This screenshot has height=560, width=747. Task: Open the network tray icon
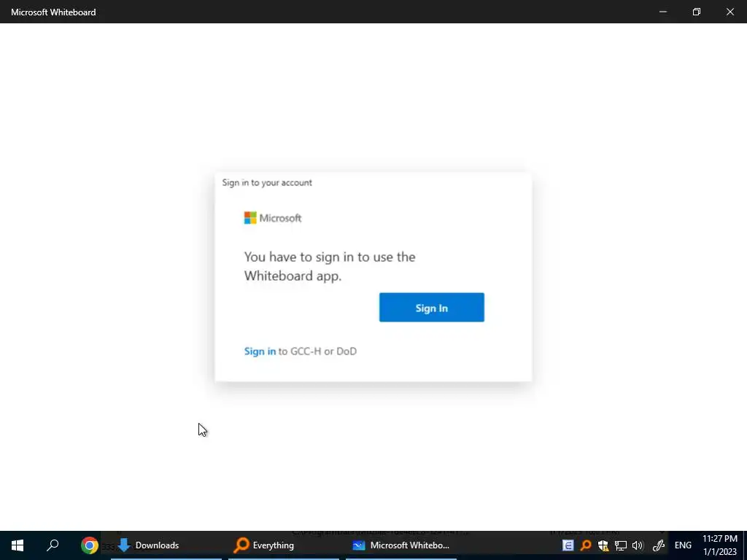(620, 545)
